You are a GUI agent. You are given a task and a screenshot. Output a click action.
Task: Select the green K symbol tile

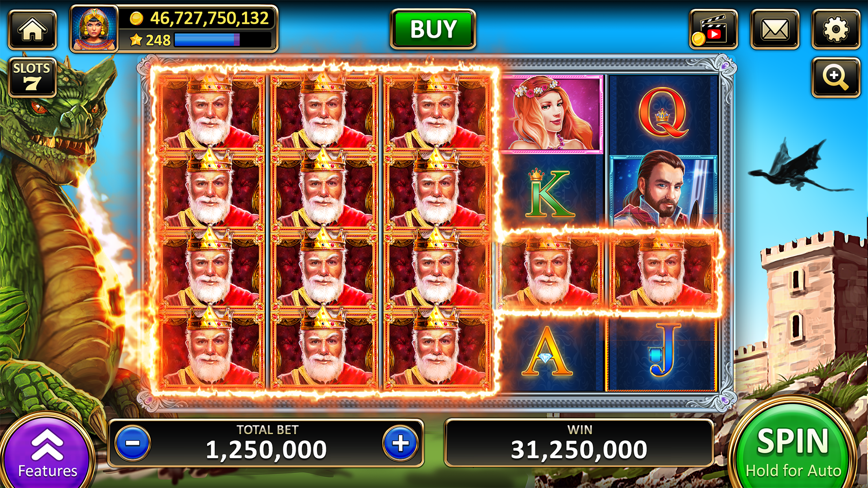tap(550, 193)
